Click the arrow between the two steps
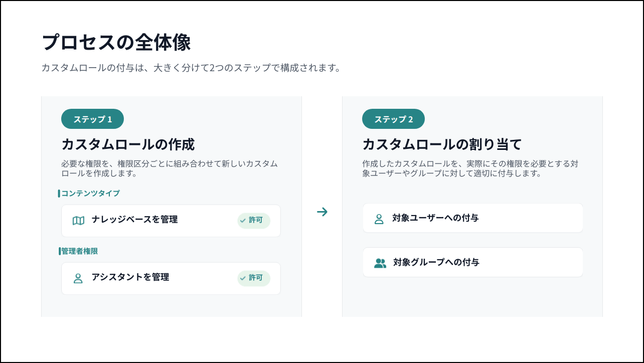Screen dimensions: 644x363 (322, 212)
